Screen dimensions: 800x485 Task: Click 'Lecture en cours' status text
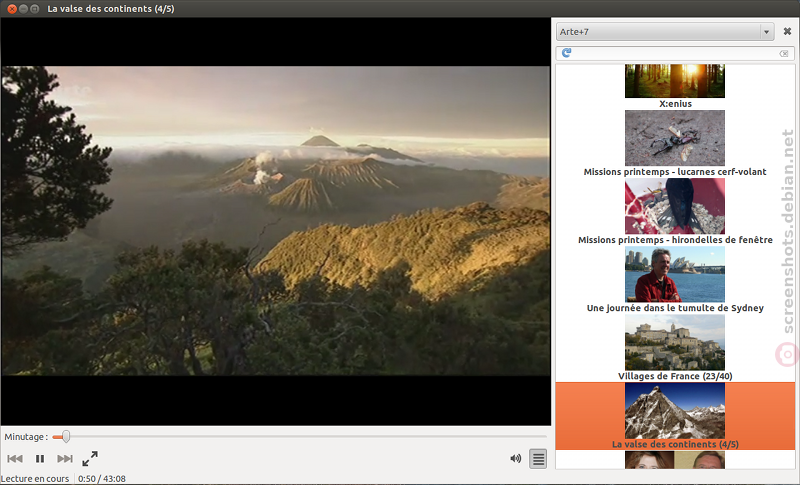35,479
